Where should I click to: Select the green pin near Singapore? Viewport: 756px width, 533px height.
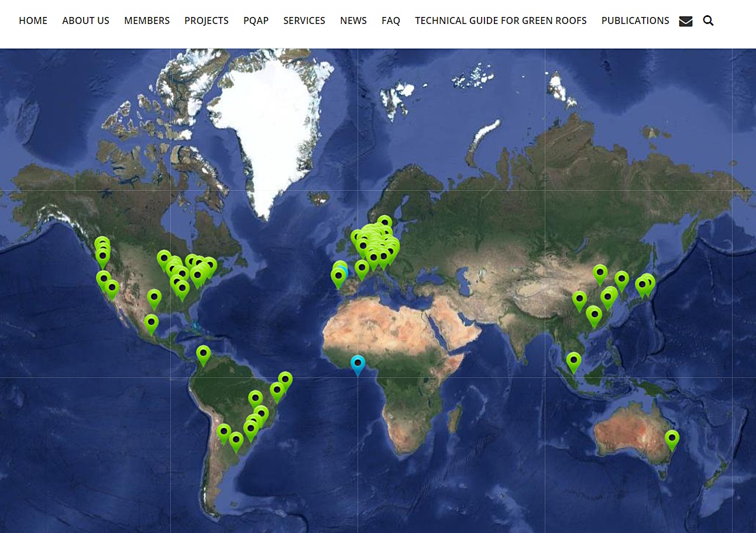pos(573,360)
